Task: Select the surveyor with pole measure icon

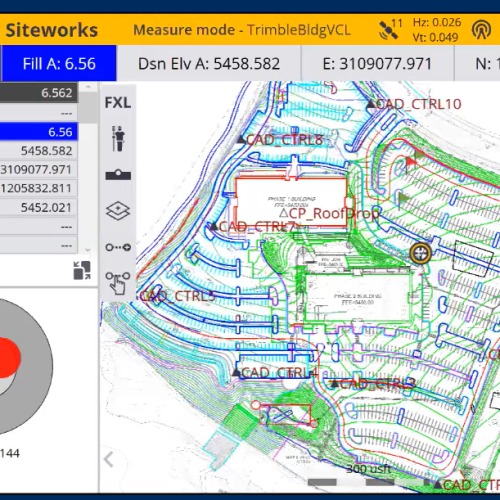Action: [x=118, y=138]
